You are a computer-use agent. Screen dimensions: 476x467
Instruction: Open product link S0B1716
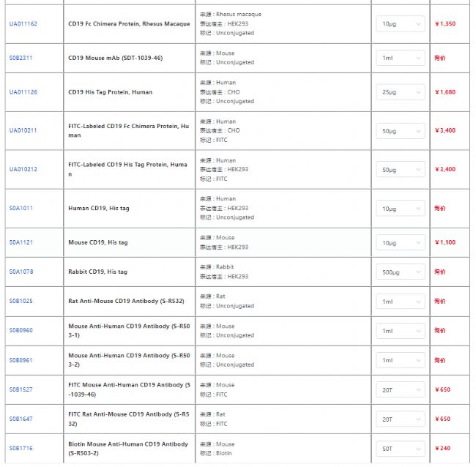[x=21, y=448]
